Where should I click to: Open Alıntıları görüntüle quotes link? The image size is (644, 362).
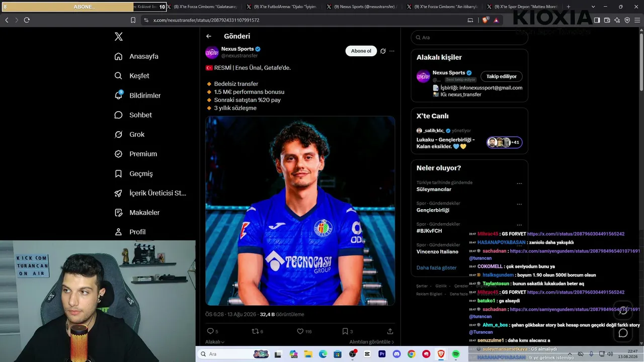coord(372,342)
